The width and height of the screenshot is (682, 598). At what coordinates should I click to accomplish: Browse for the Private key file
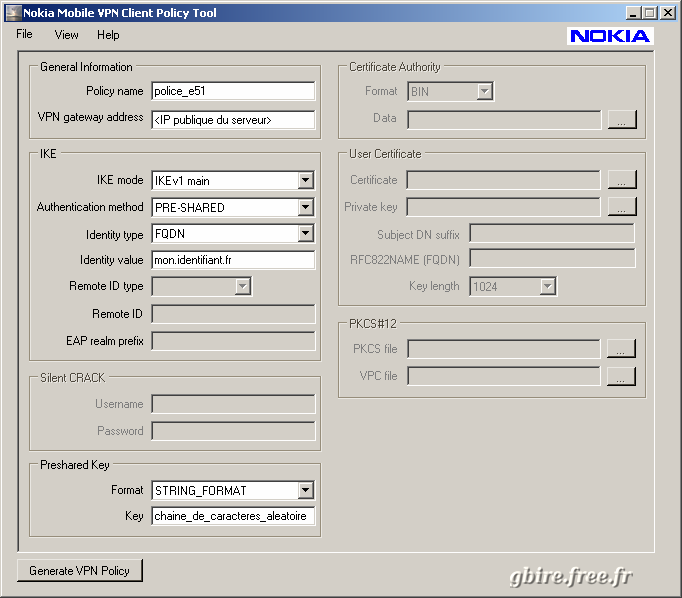[622, 207]
